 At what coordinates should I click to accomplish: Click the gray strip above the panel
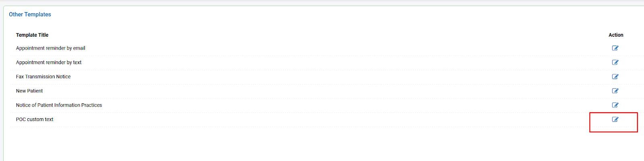(322, 2)
